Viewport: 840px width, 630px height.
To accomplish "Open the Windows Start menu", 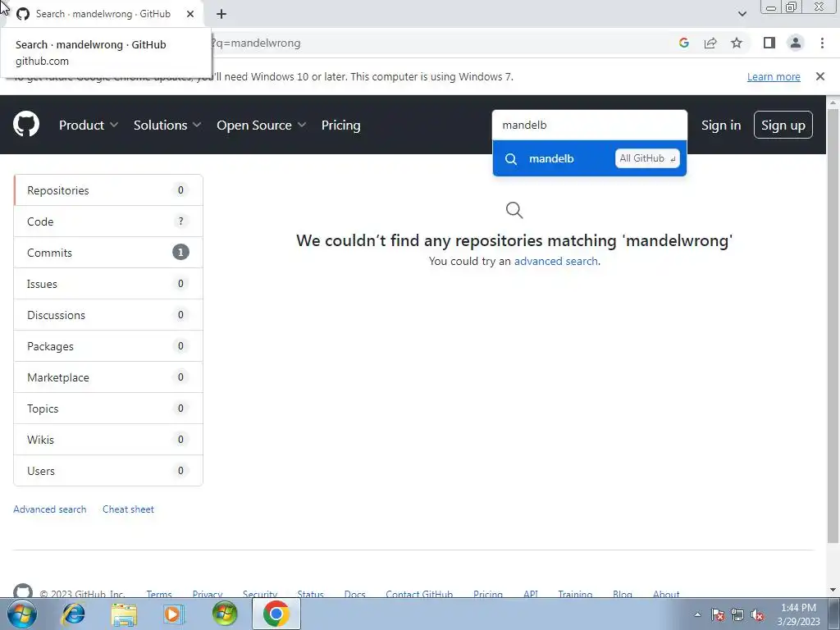I will pos(22,614).
